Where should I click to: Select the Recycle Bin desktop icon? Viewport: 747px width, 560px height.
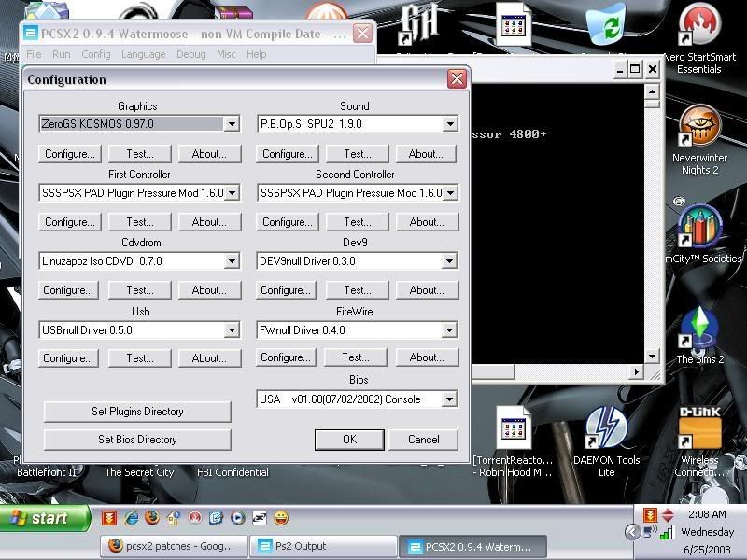(606, 24)
